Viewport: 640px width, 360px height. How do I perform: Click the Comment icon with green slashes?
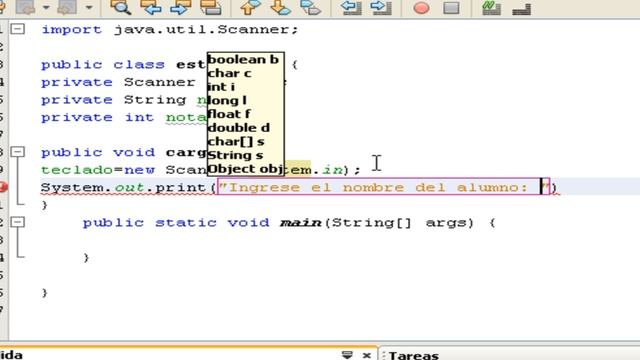point(491,7)
